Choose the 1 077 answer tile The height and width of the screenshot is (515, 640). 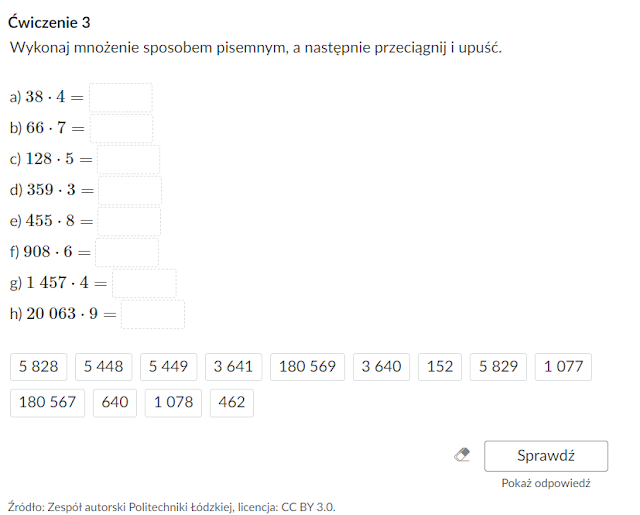tap(563, 366)
